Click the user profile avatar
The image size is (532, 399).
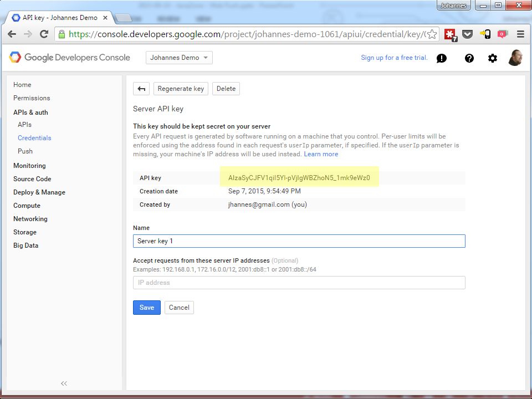pos(515,57)
